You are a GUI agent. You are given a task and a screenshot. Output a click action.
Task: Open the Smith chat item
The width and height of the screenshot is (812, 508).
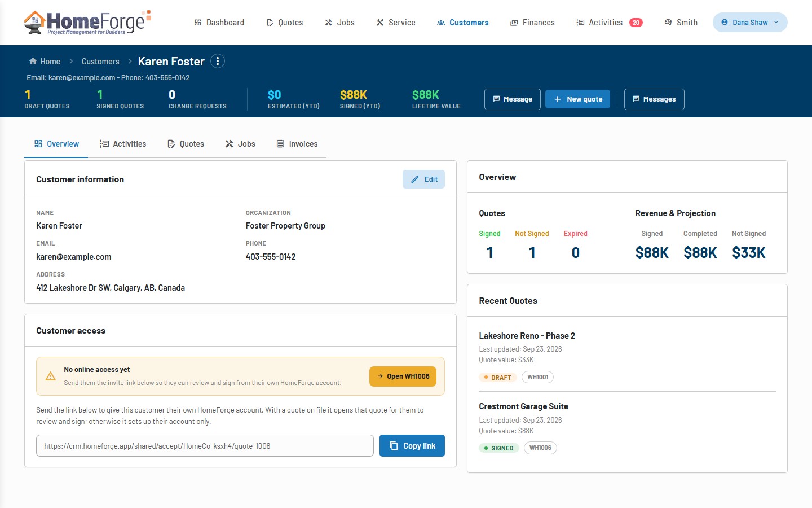681,23
